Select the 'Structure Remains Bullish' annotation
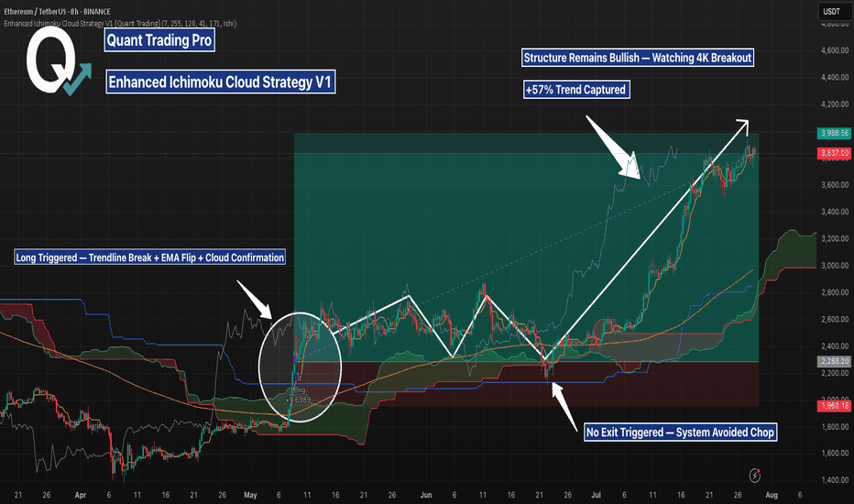The image size is (854, 504). coord(638,58)
